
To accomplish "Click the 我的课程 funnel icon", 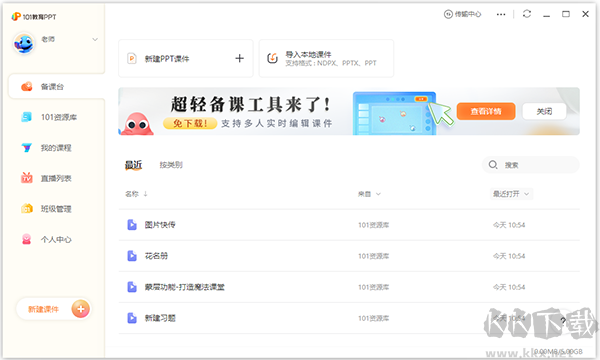I will coord(26,147).
